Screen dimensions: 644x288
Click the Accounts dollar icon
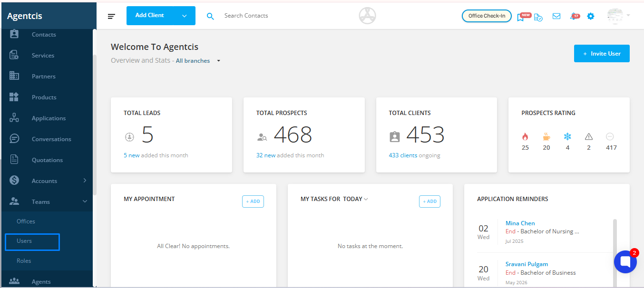click(14, 181)
